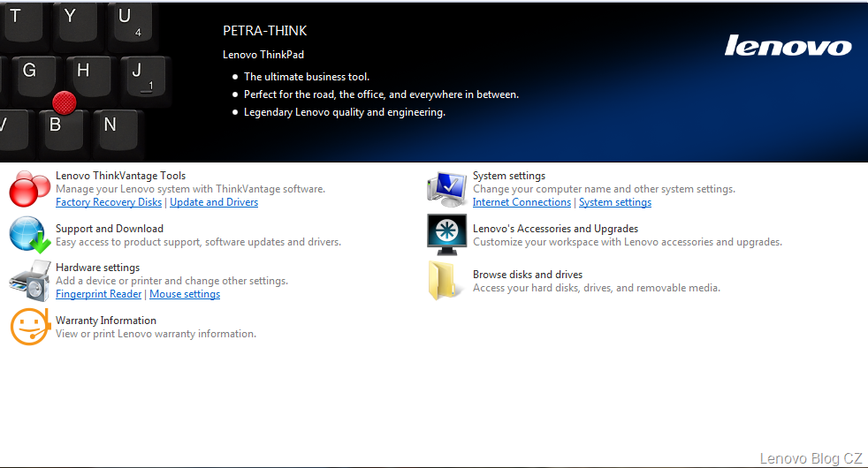This screenshot has height=468, width=868.
Task: Select the Lenovo ThinkVantage Tools heading
Action: (x=120, y=176)
